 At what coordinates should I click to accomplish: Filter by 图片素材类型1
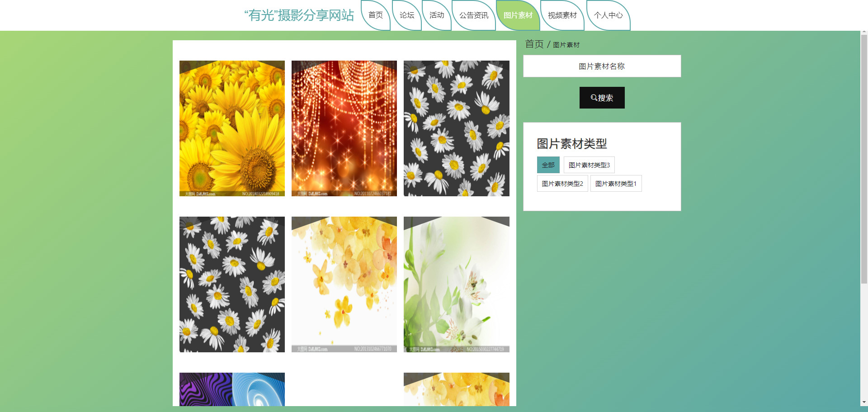point(616,184)
